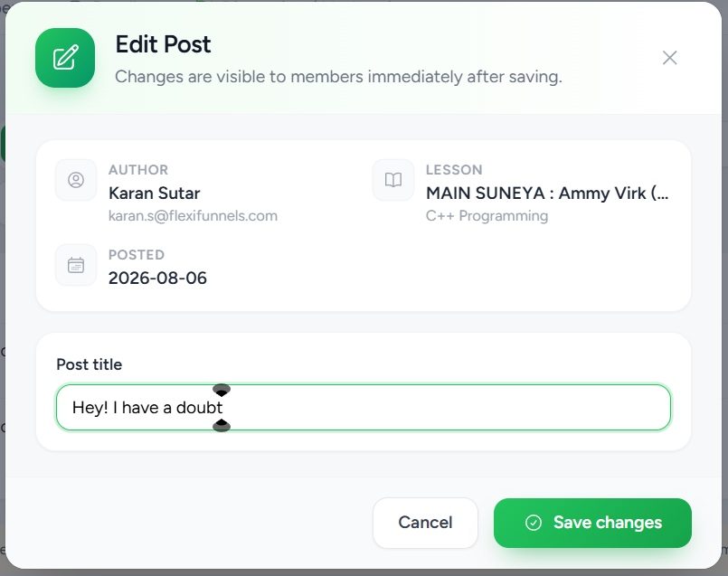Click the upper text cursor handle

tap(222, 390)
